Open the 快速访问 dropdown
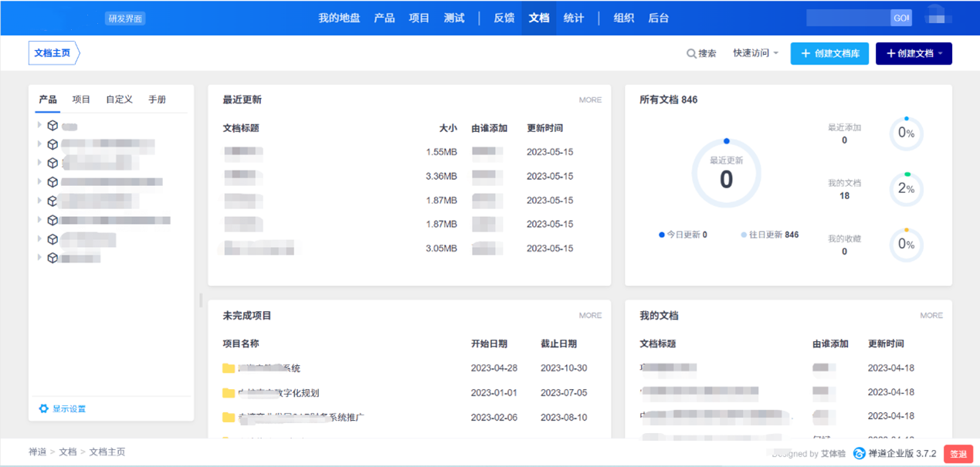The width and height of the screenshot is (980, 467). (x=755, y=53)
